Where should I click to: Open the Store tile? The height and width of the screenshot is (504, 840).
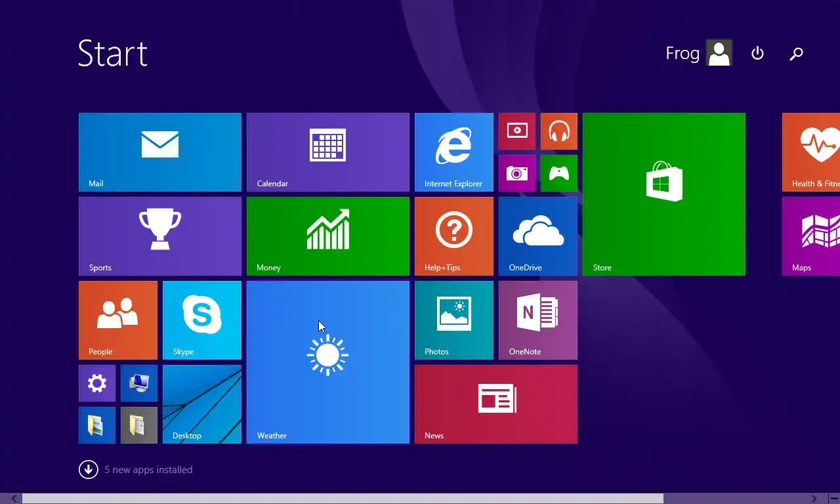(x=664, y=194)
